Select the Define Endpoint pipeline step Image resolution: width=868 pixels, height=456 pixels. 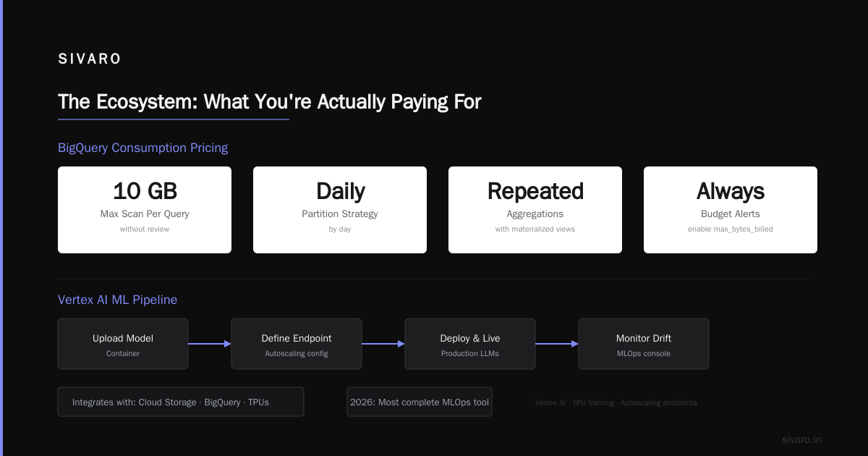(x=297, y=344)
